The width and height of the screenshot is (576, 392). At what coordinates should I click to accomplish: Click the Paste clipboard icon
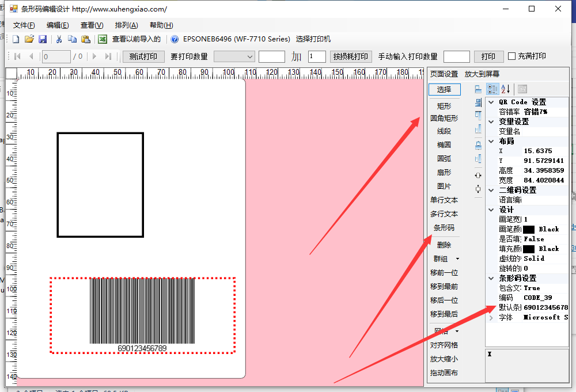tap(86, 39)
